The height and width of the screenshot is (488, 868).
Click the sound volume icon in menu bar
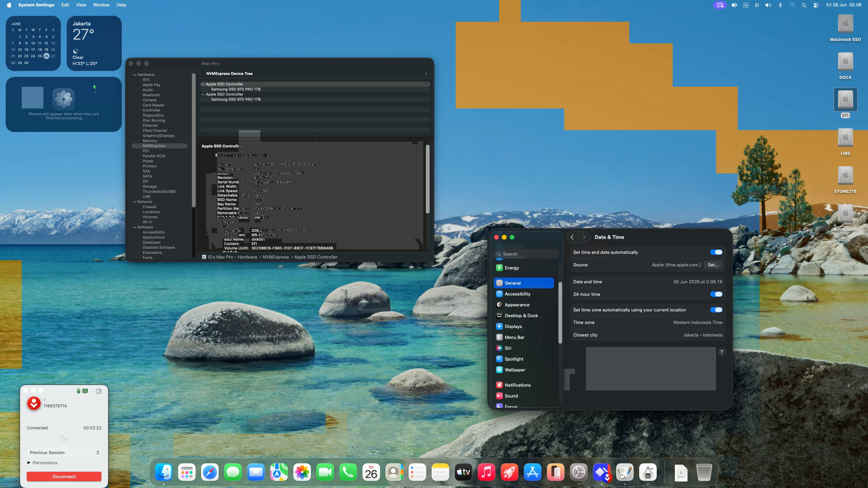point(768,5)
